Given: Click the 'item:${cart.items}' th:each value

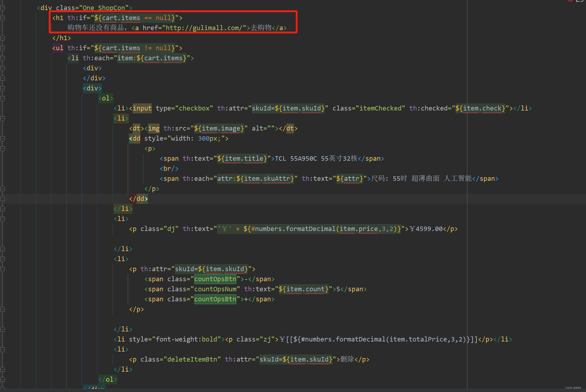Looking at the screenshot, I should (x=152, y=58).
